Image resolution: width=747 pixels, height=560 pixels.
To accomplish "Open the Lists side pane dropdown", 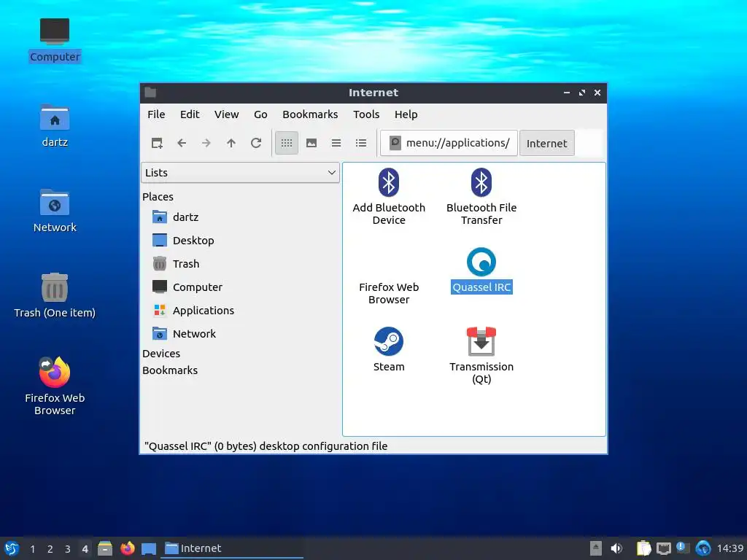I will pyautogui.click(x=240, y=172).
